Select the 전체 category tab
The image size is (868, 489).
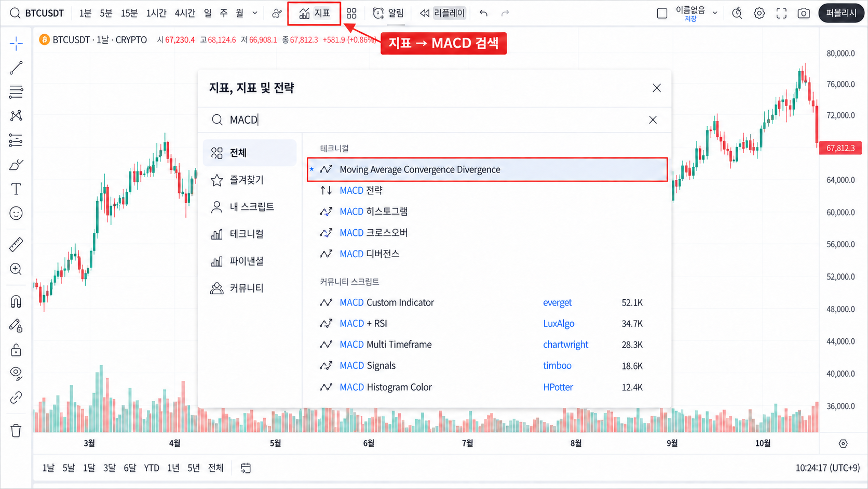pyautogui.click(x=250, y=153)
